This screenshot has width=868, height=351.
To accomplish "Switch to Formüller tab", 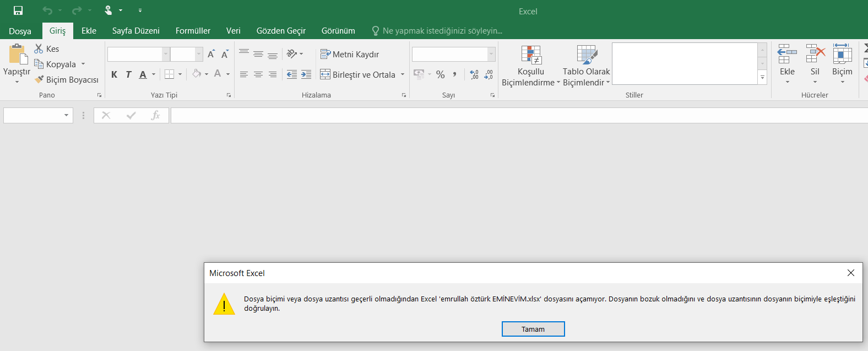I will pos(193,31).
